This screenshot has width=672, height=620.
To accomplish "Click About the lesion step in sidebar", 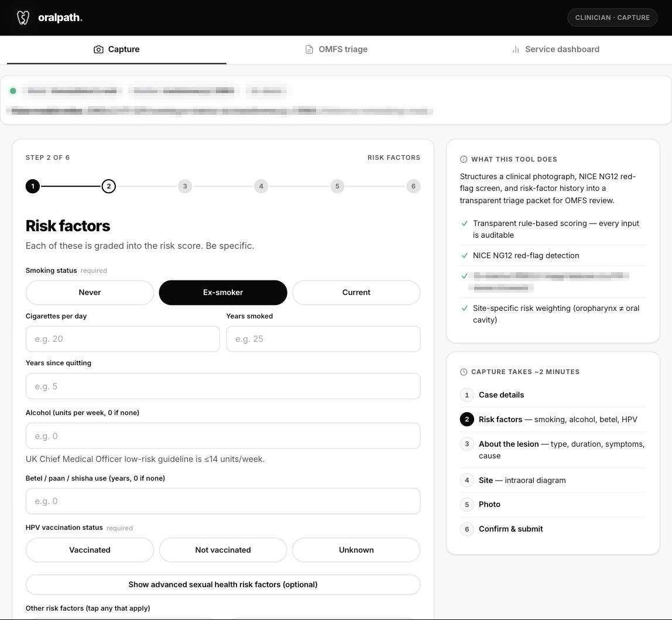I will click(x=553, y=450).
